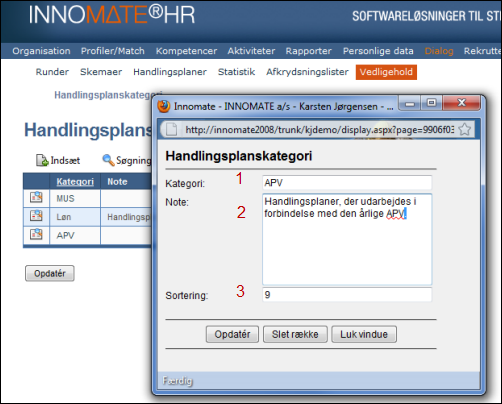Click into the Note text area
Image resolution: width=502 pixels, height=404 pixels.
point(347,239)
